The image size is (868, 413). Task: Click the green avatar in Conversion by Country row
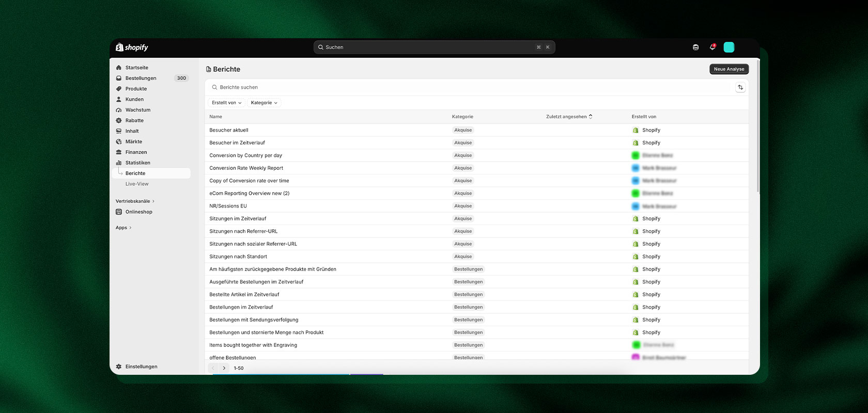click(636, 155)
